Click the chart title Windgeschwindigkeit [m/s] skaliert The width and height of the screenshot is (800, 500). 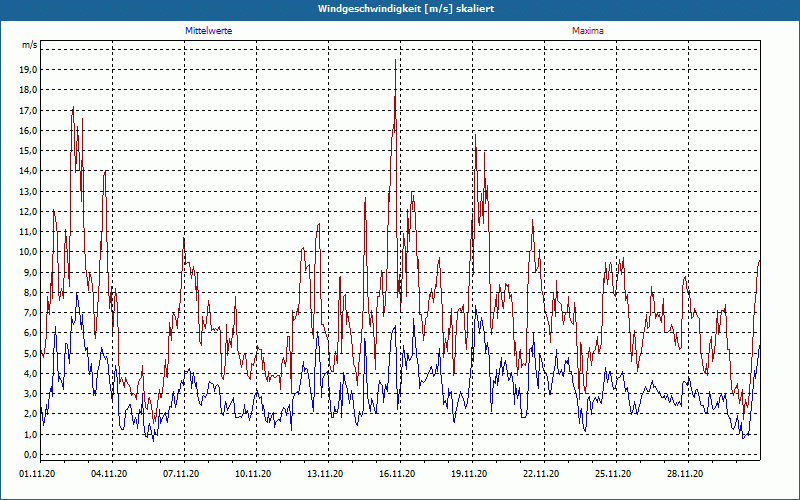point(406,9)
